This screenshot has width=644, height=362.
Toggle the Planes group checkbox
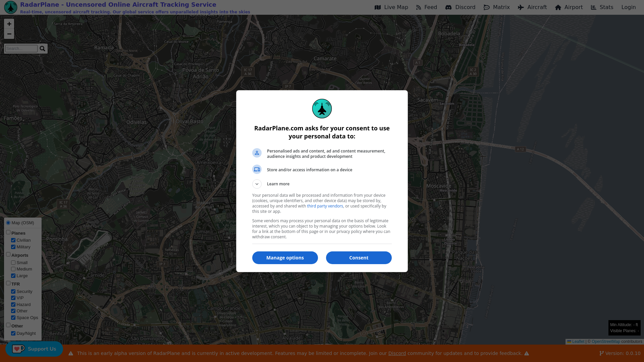8,232
